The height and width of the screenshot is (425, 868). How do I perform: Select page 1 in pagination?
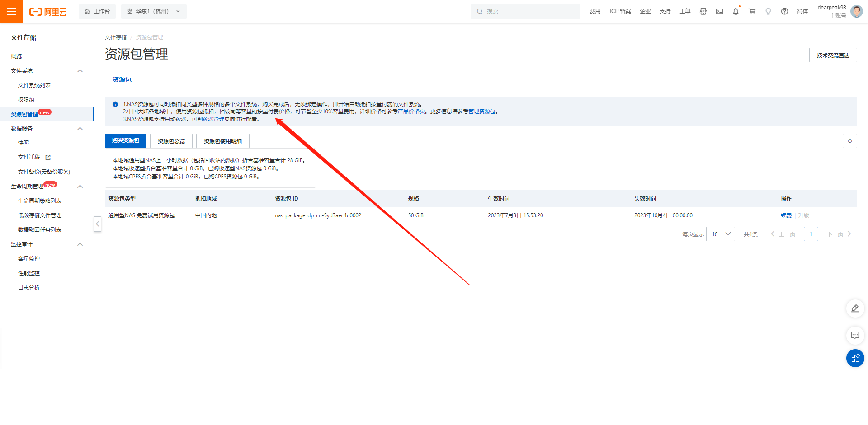(811, 234)
